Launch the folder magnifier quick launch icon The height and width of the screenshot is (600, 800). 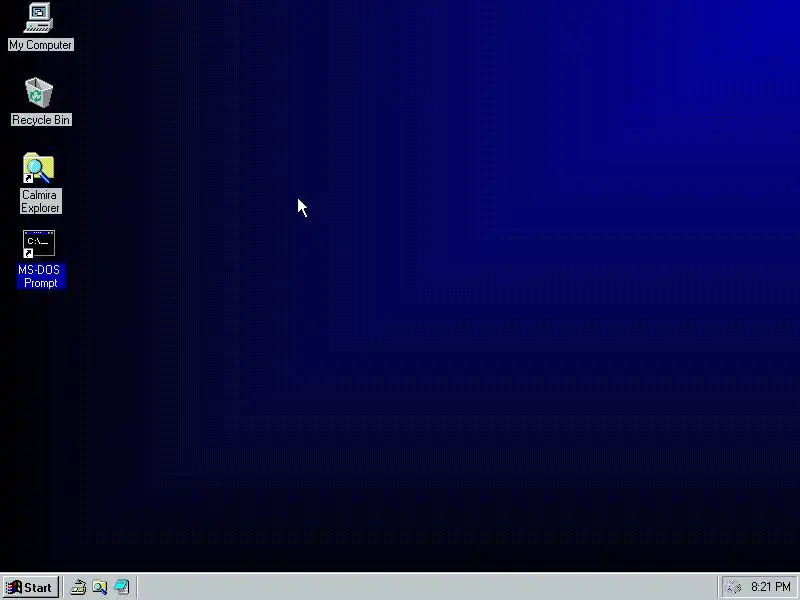coord(100,587)
